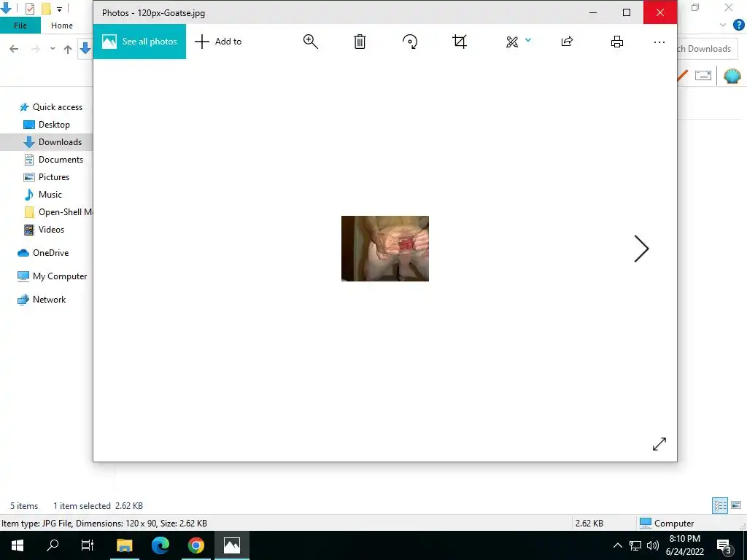This screenshot has height=560, width=747.
Task: Share the photo using the share icon
Action: click(x=567, y=42)
